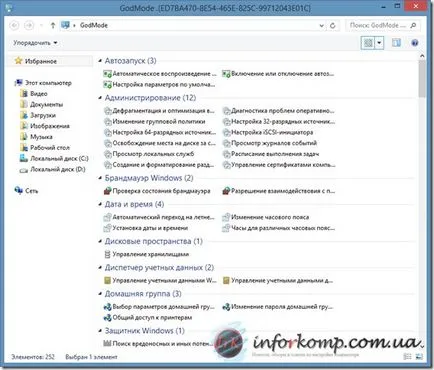Open the address bar history dropdown

click(x=321, y=25)
